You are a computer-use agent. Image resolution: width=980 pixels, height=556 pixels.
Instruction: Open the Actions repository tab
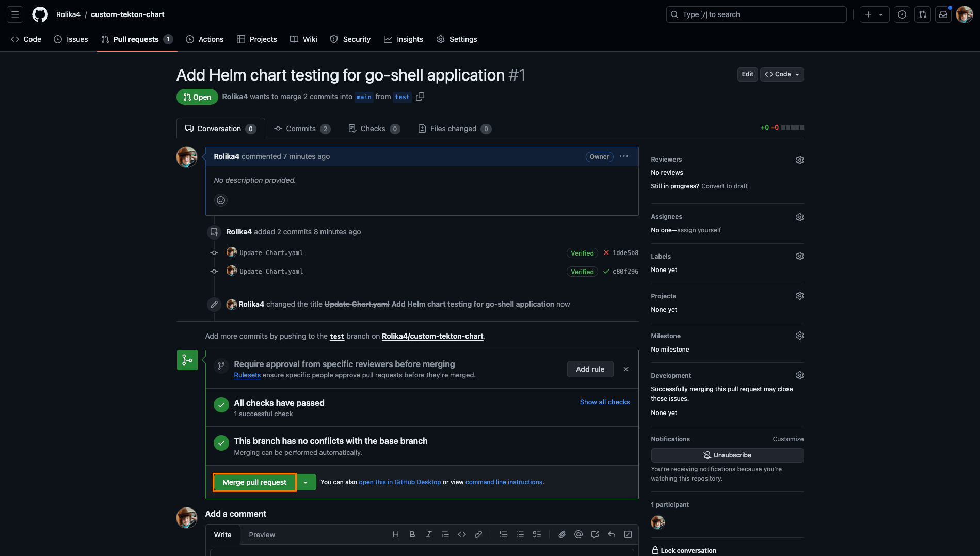click(205, 39)
